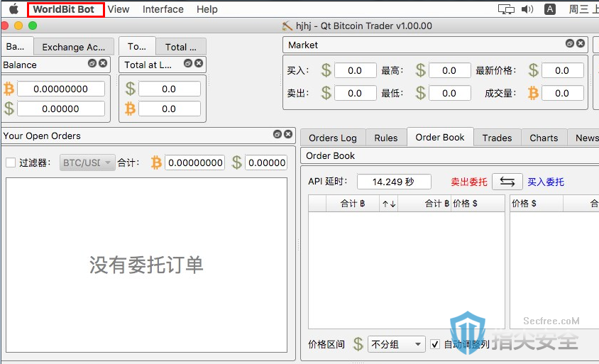The width and height of the screenshot is (599, 364).
Task: Undock the Total at L... panel
Action: [188, 63]
